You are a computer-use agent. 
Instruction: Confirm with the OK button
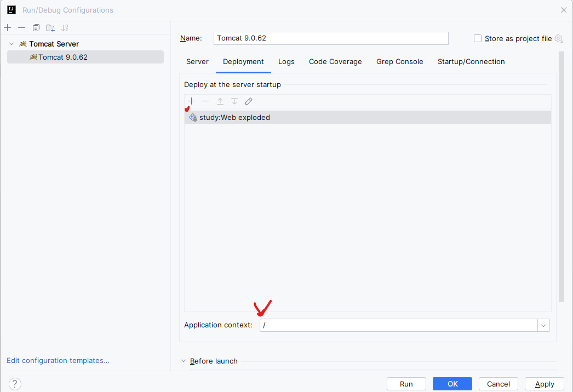click(452, 384)
